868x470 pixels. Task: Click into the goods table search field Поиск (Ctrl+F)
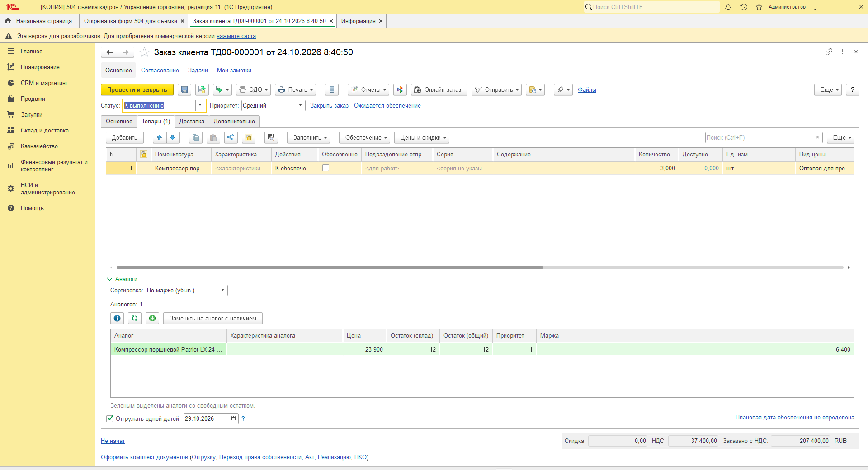pyautogui.click(x=759, y=137)
